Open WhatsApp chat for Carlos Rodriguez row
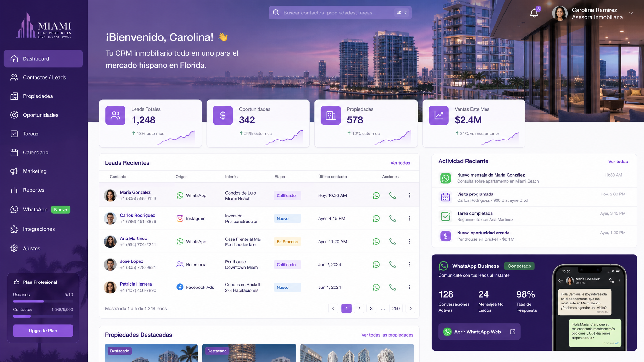This screenshot has height=362, width=644. pos(376,218)
